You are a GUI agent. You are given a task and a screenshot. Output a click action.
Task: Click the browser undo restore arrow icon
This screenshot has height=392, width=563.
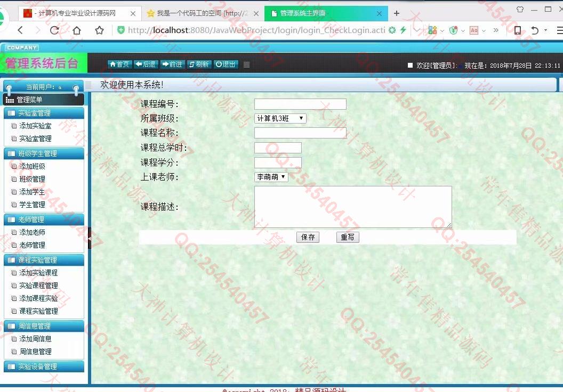535,30
